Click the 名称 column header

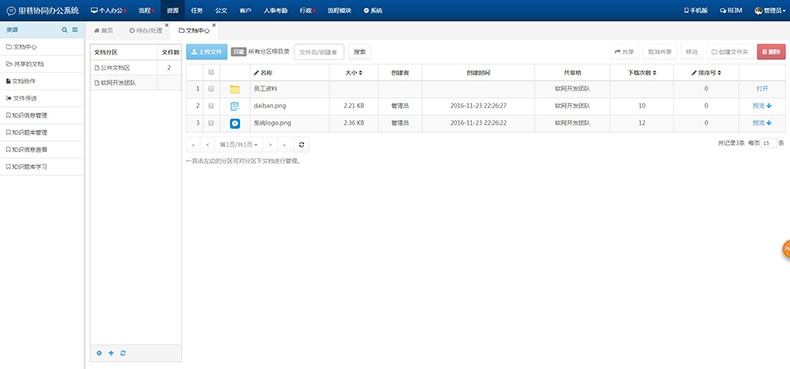click(290, 73)
